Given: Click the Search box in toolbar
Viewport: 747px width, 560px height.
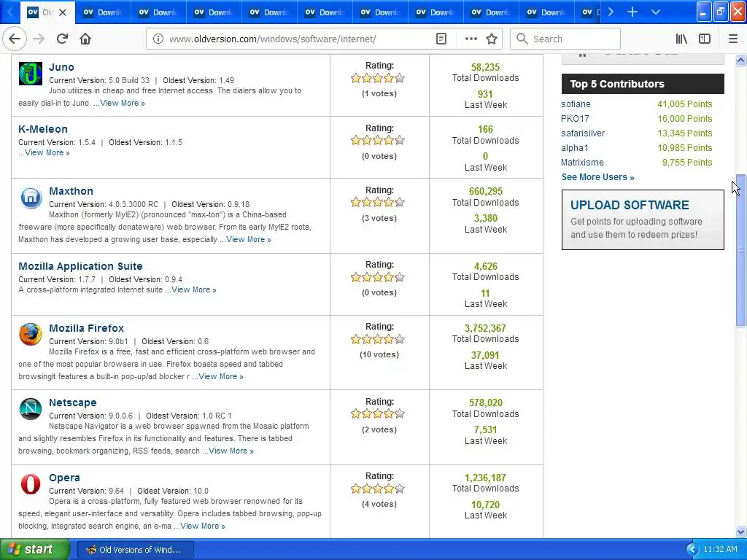Looking at the screenshot, I should pyautogui.click(x=565, y=39).
